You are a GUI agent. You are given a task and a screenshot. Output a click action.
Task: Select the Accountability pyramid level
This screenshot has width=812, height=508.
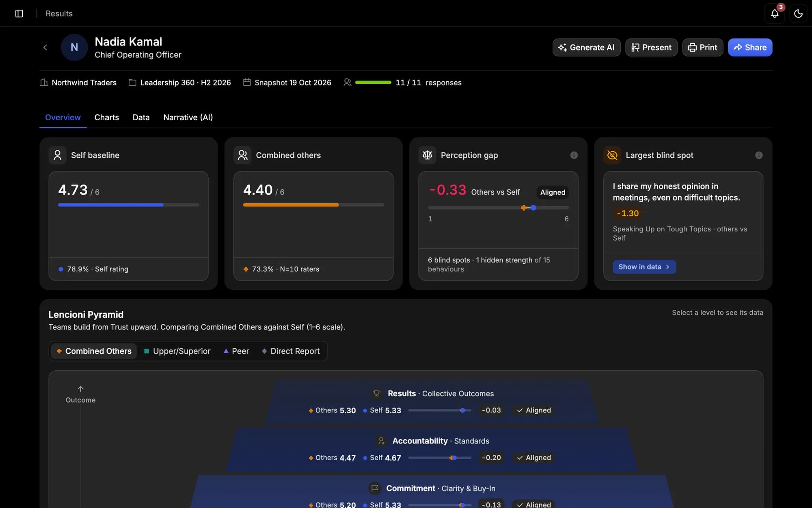[432, 449]
